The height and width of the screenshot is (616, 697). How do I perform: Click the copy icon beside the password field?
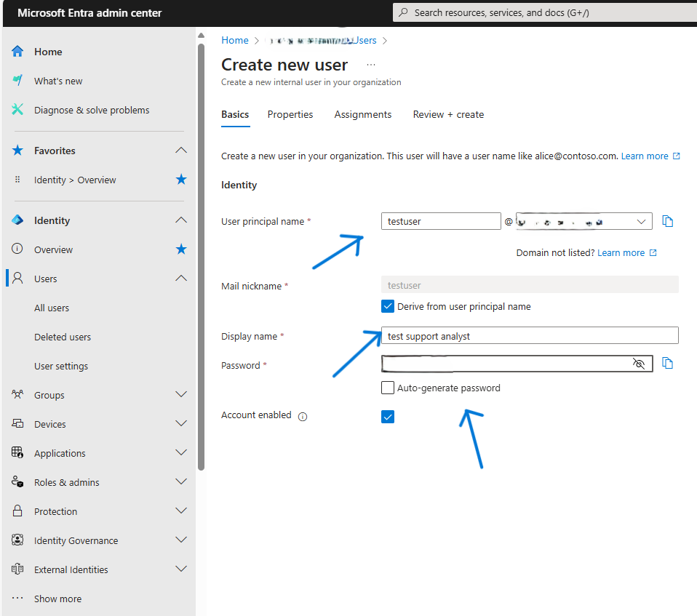click(668, 363)
